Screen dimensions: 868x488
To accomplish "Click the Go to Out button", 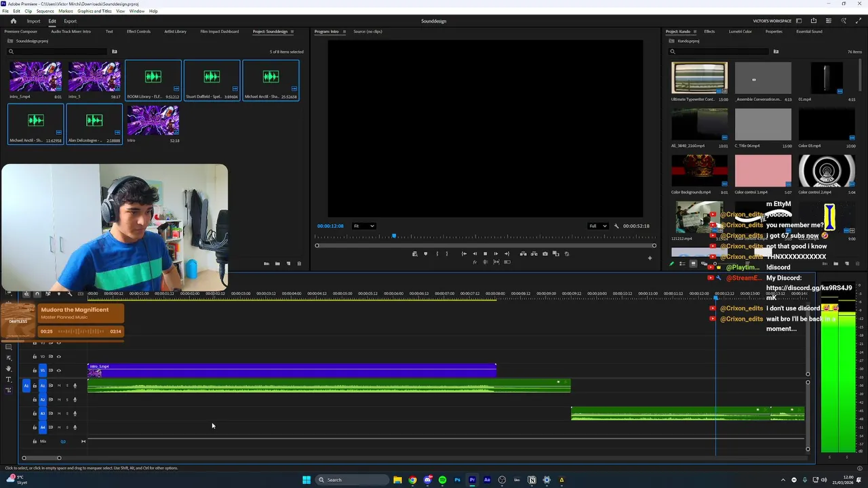I will coord(507,254).
